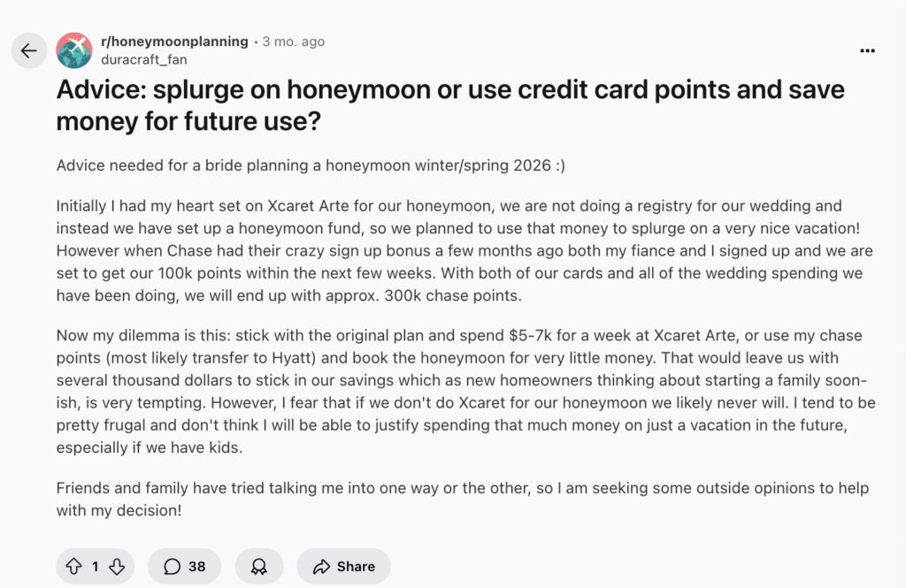The image size is (906, 588).
Task: Visit the r/honeymoonplanning subreddit link
Action: tap(174, 42)
